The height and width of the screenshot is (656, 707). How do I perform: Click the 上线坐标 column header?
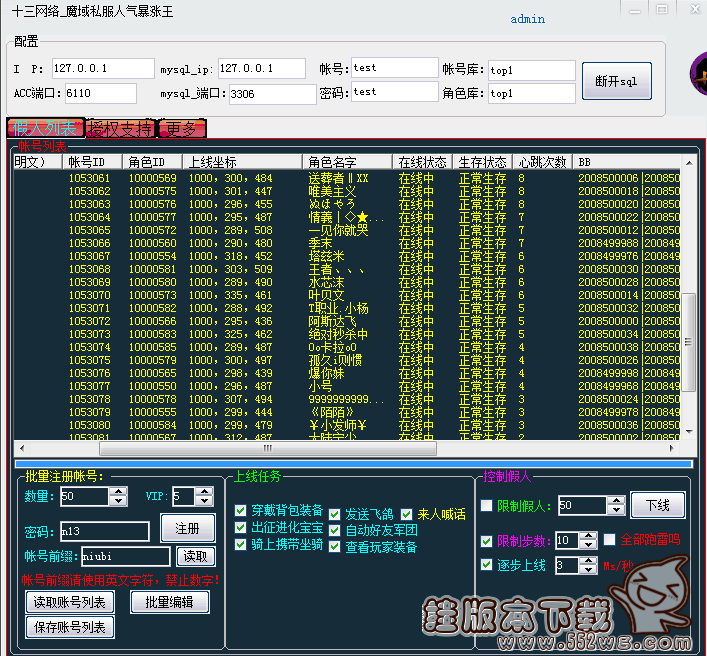(x=243, y=162)
